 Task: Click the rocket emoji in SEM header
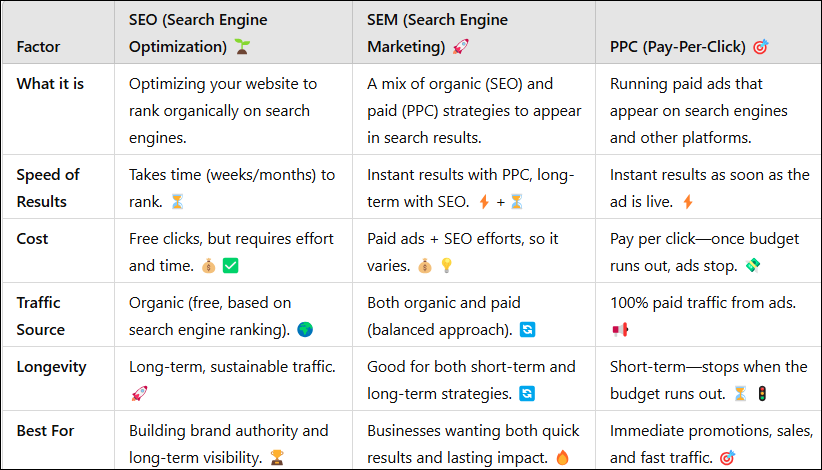[x=461, y=47]
